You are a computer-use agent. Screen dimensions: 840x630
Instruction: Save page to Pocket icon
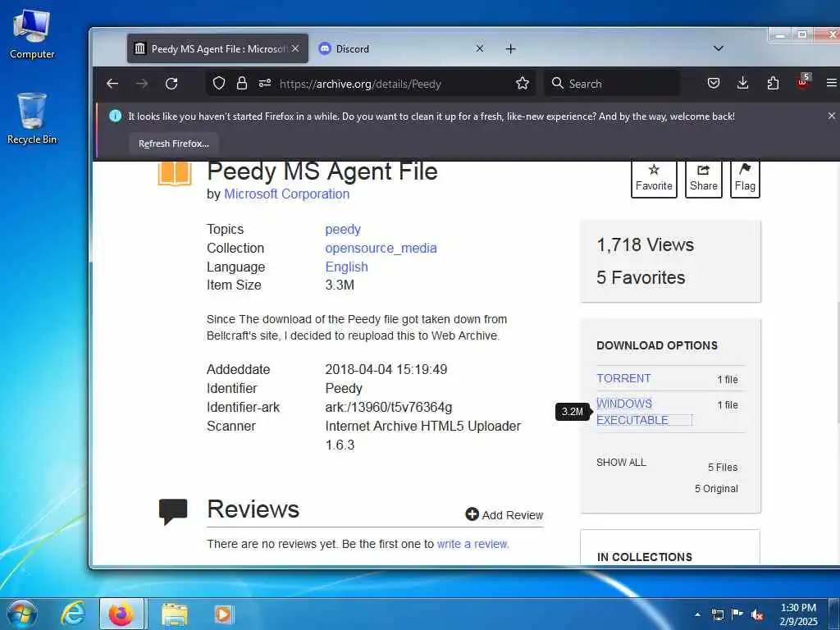click(x=714, y=84)
